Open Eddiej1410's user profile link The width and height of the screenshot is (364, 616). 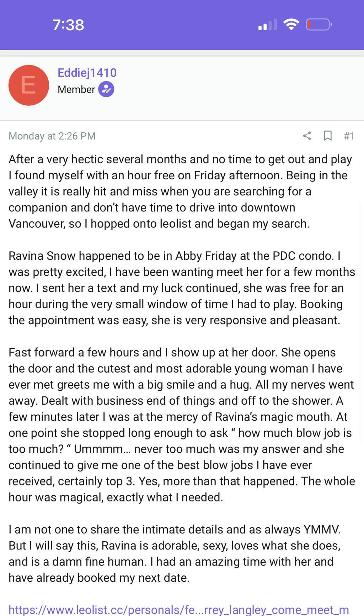pos(87,73)
